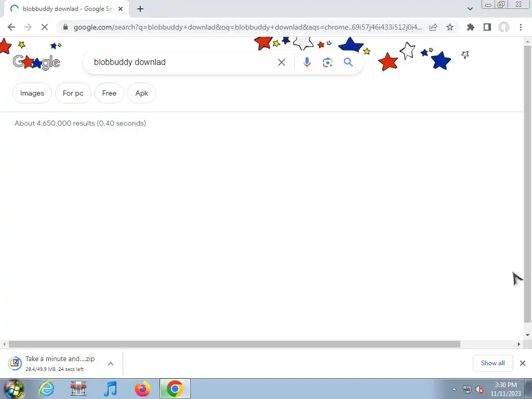Click the magnifier search button
Viewport: 532px width, 399px height.
tap(348, 62)
